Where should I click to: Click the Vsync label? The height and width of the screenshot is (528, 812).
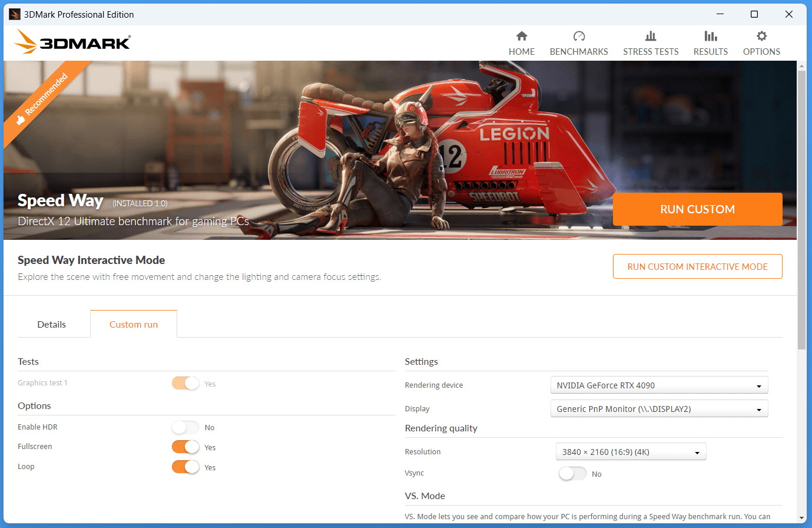[x=414, y=473]
